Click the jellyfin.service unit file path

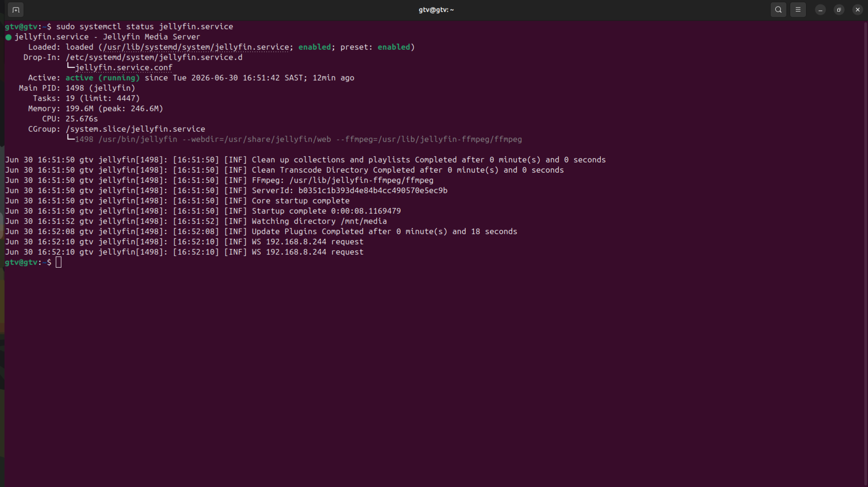click(x=196, y=47)
